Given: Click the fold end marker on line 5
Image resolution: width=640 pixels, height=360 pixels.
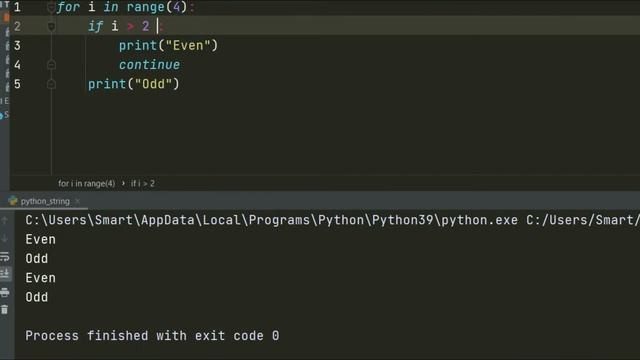Looking at the screenshot, I should (x=51, y=84).
